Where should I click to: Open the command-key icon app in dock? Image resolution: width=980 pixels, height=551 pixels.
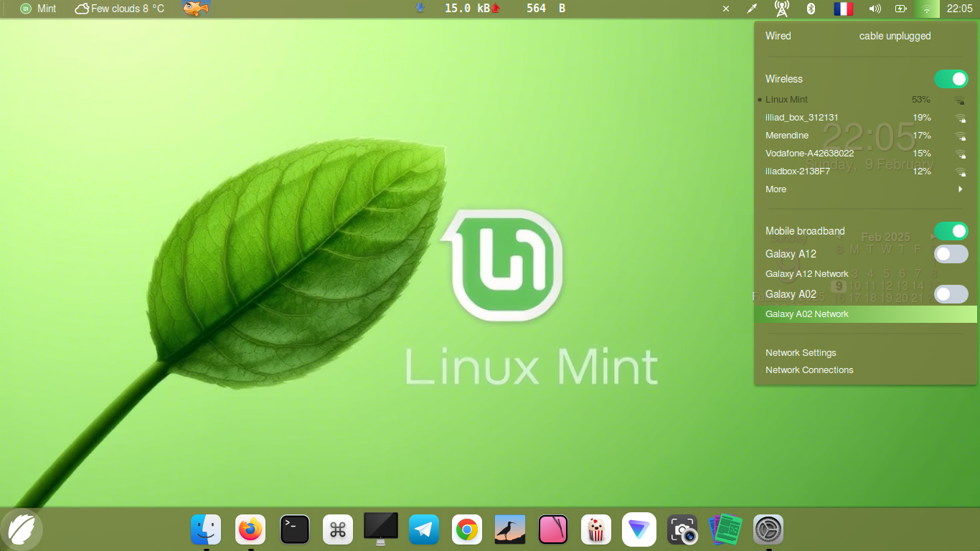(x=337, y=530)
